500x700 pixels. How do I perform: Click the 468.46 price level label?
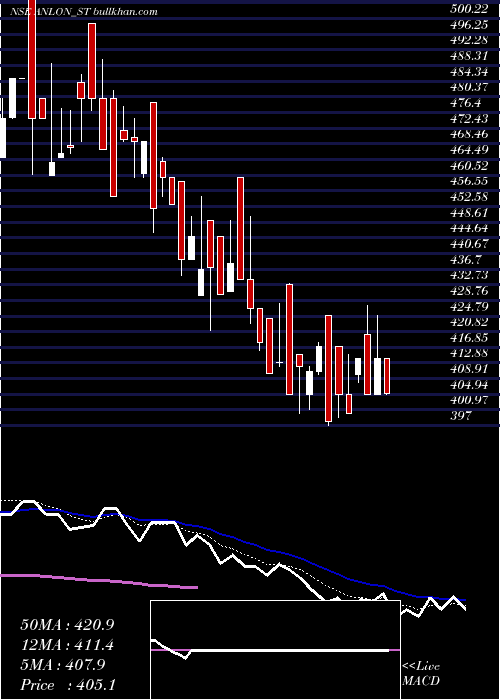coord(470,135)
